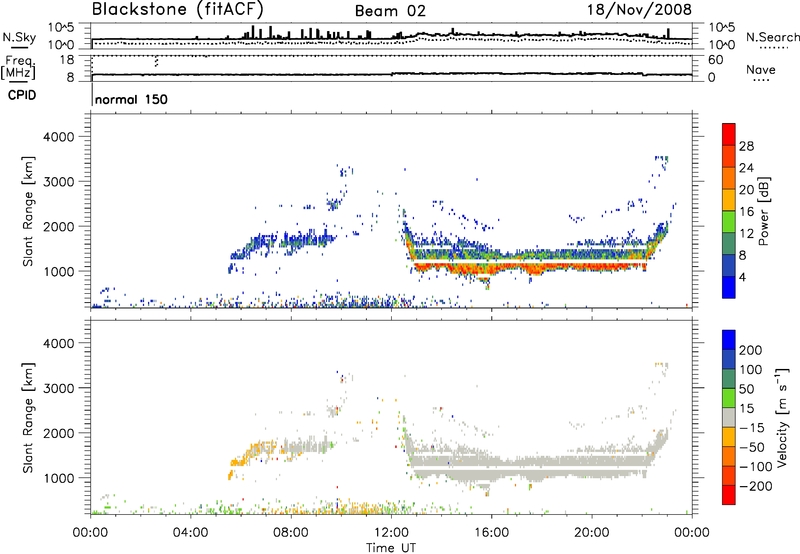Click the "Velocity [m s-1]" colorbar title
The image size is (800, 554).
point(782,417)
